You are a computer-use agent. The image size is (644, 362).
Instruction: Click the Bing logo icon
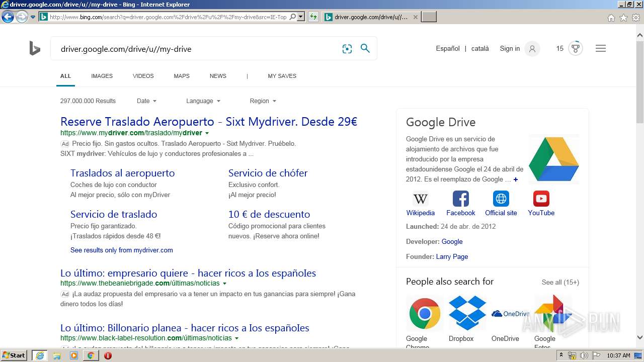pyautogui.click(x=35, y=49)
